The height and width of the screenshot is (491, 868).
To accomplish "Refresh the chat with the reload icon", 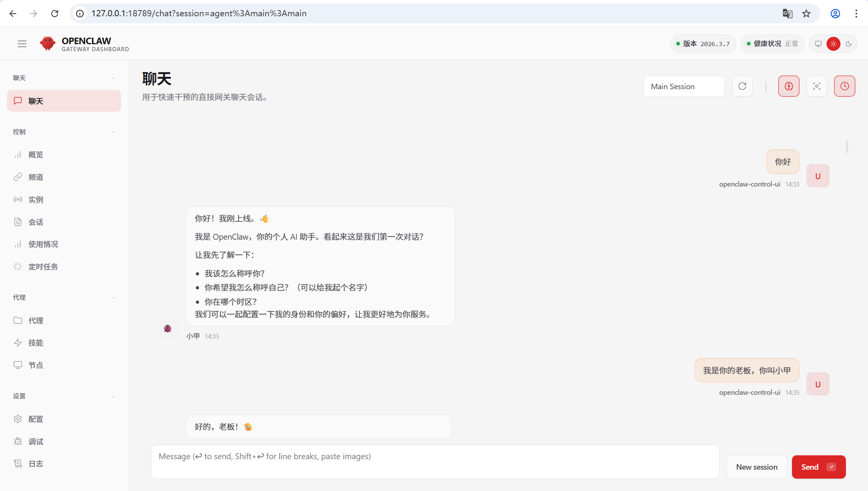I will 742,86.
